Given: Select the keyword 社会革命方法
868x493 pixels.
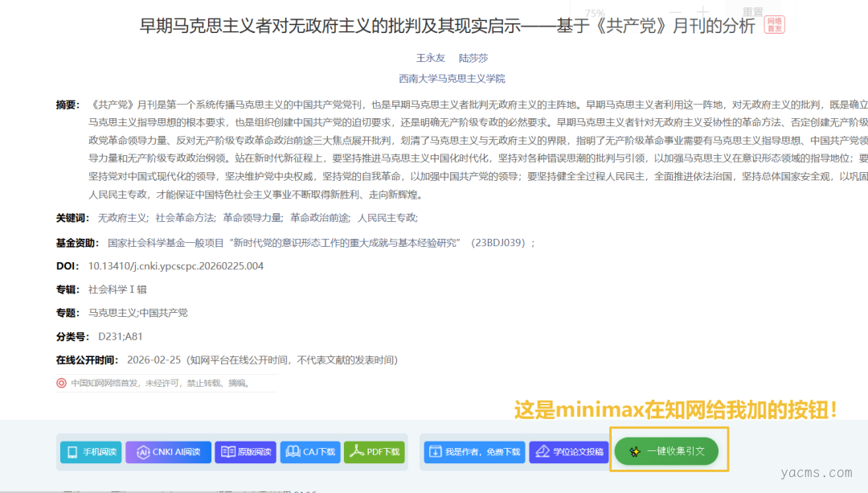Looking at the screenshot, I should click(x=185, y=217).
